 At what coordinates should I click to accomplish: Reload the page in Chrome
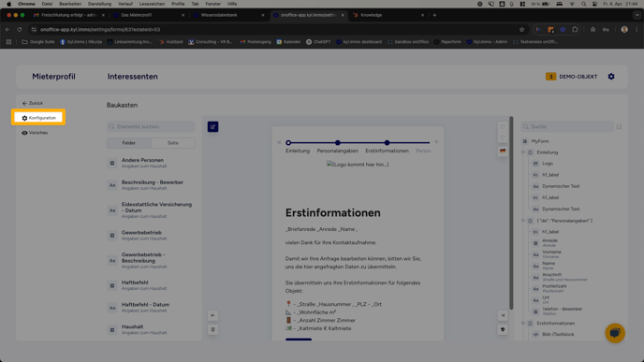coord(20,30)
